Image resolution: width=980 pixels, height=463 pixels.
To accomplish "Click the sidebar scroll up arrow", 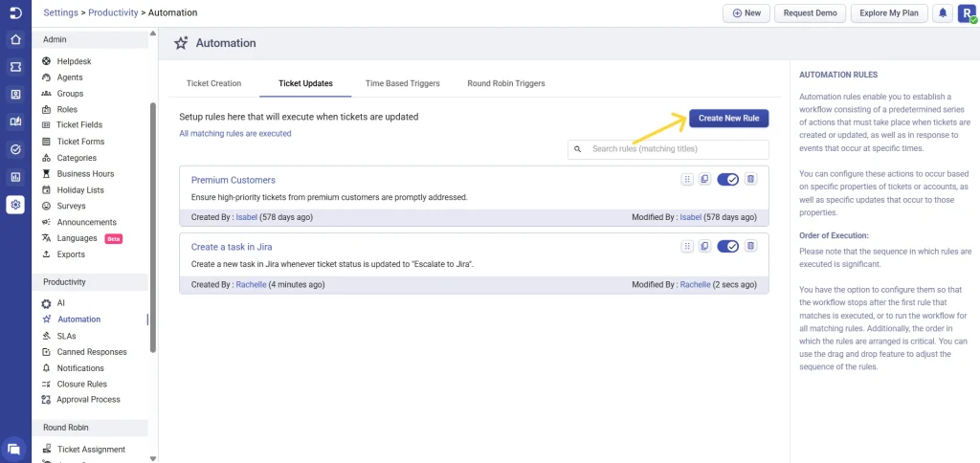I will (153, 33).
